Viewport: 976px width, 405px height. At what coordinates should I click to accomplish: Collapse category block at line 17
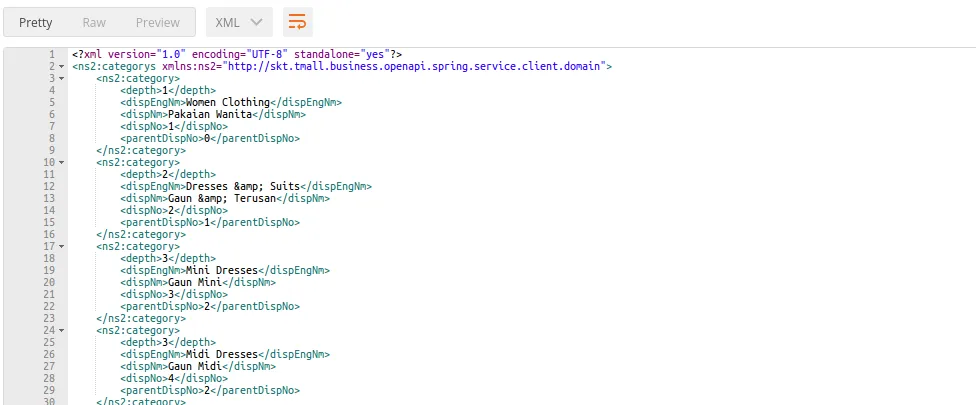click(x=62, y=246)
